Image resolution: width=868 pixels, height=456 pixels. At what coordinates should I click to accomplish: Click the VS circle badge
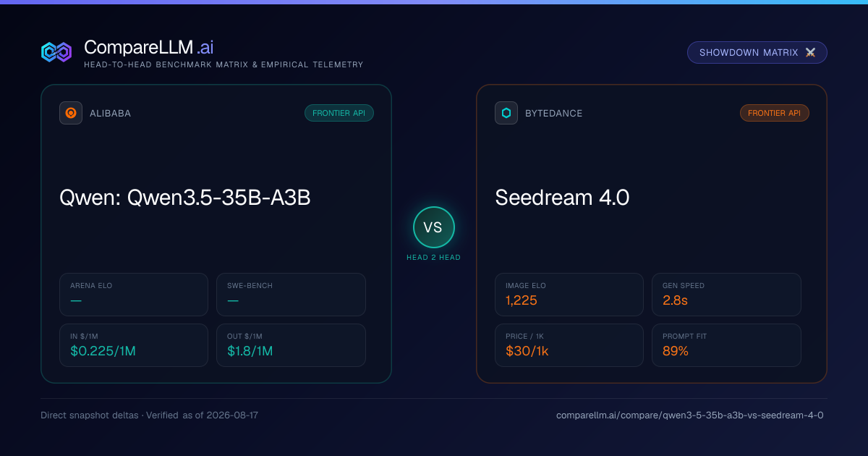coord(433,227)
